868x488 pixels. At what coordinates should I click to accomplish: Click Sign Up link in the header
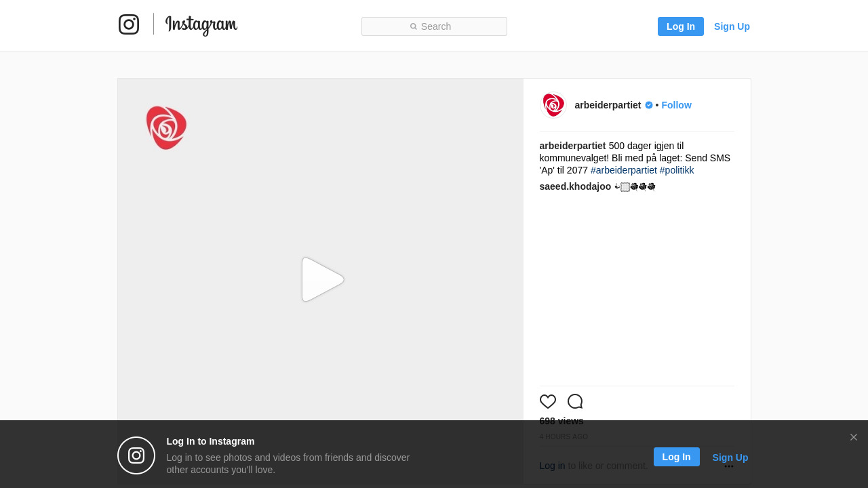(x=732, y=26)
